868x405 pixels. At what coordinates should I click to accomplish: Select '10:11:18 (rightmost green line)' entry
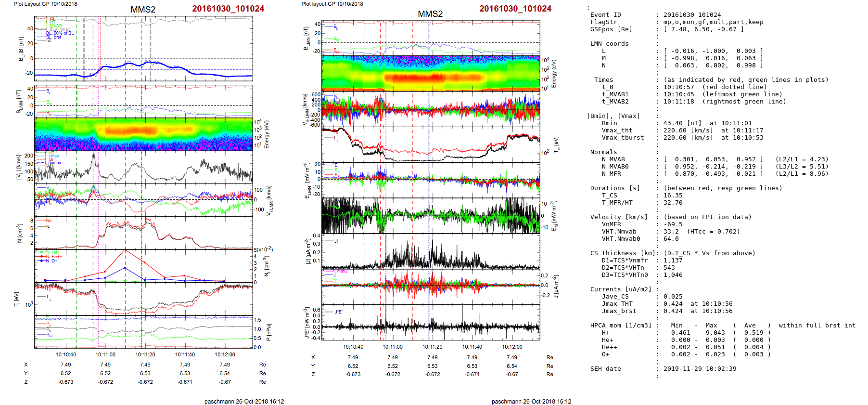coord(725,102)
